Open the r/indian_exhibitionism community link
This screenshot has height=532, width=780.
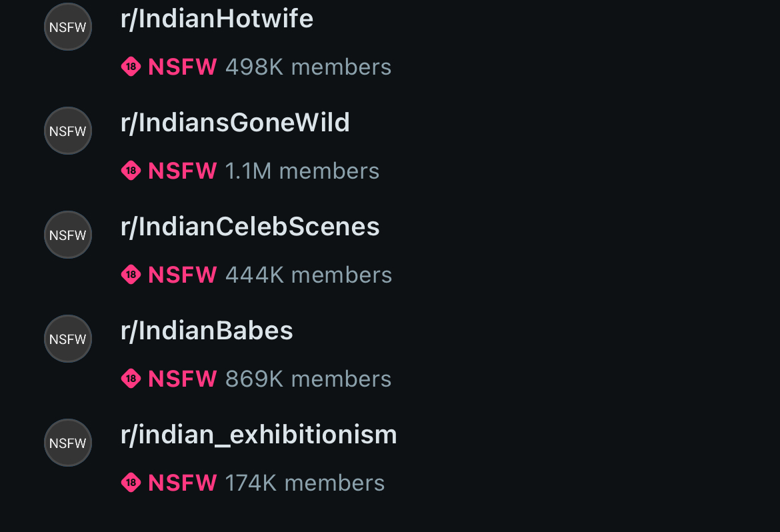[259, 435]
